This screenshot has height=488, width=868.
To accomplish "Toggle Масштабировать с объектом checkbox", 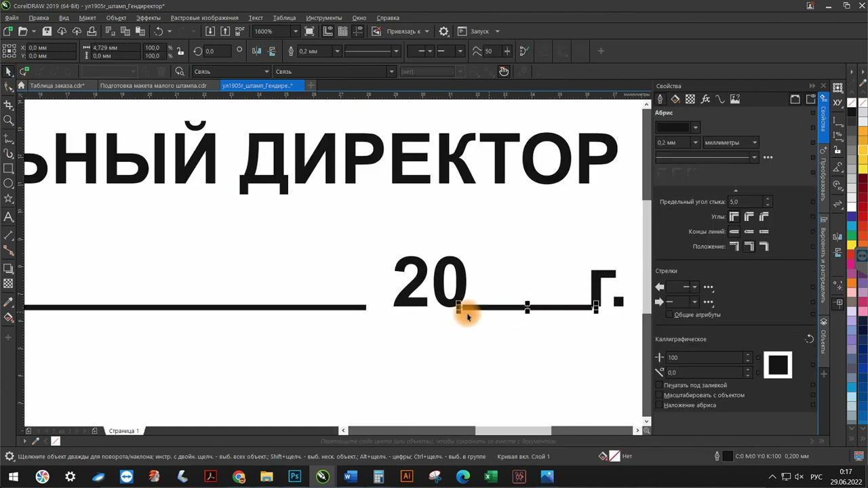I will click(x=659, y=395).
